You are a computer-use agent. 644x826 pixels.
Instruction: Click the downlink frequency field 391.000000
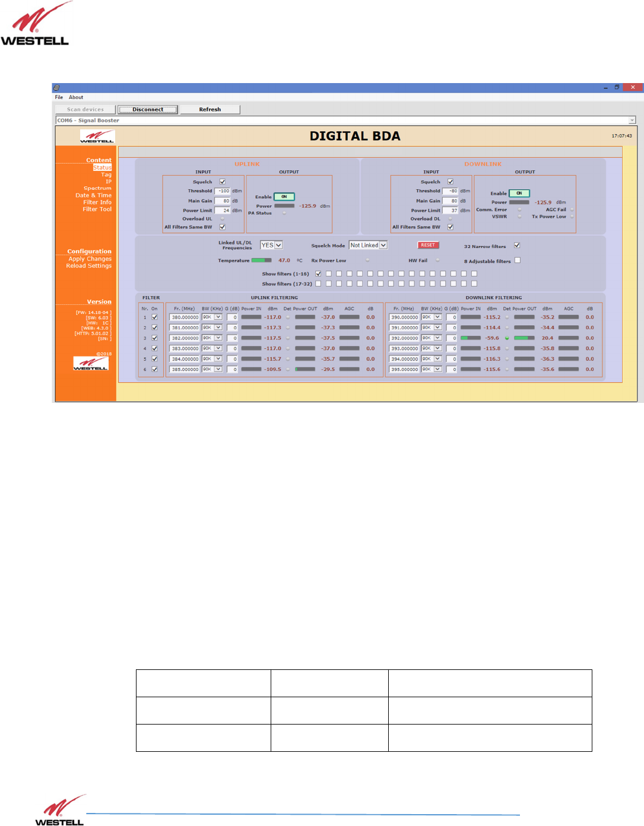point(404,328)
